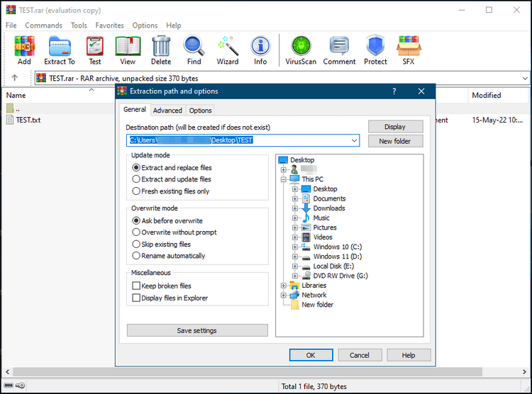The width and height of the screenshot is (532, 394).
Task: Open the destination path dropdown arrow
Action: click(x=354, y=140)
